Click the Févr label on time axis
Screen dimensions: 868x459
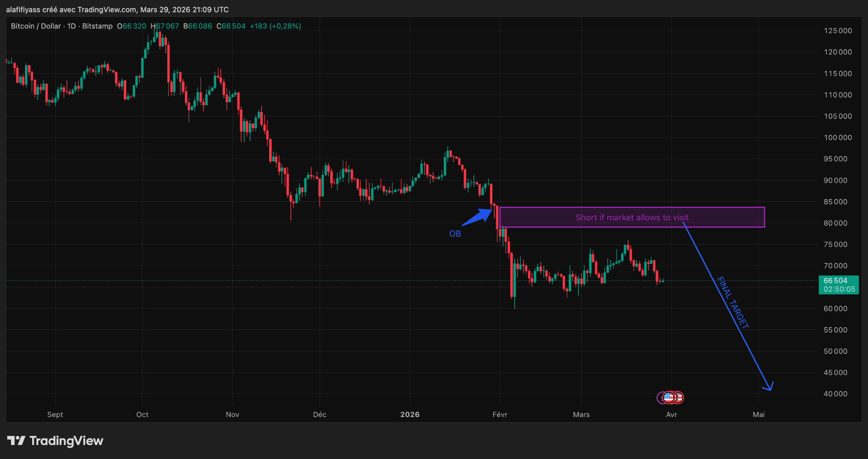click(500, 414)
